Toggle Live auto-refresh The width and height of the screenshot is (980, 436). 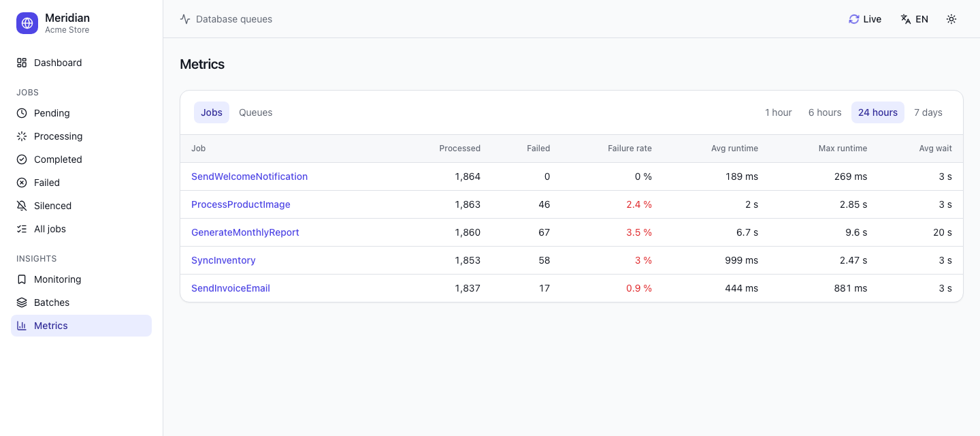coord(865,19)
